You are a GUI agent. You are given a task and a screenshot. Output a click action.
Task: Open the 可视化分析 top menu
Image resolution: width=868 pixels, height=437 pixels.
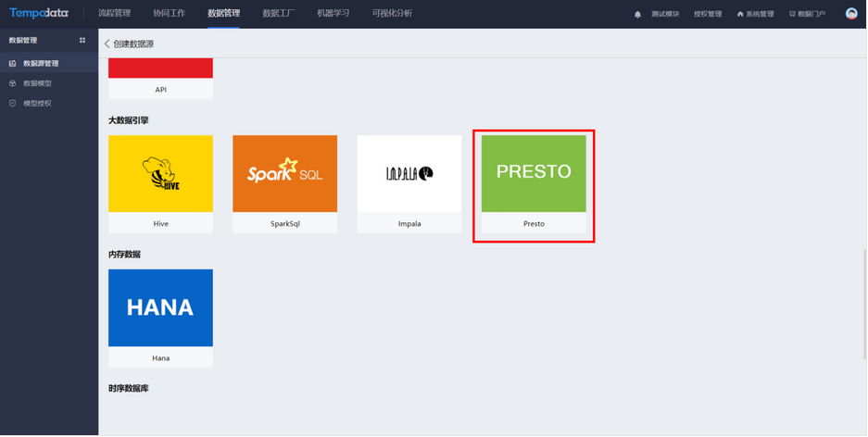coord(392,13)
